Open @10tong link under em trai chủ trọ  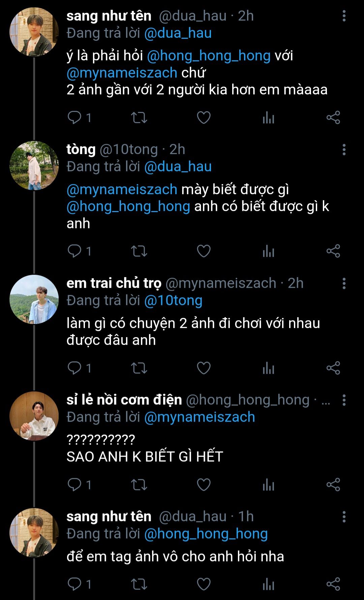coord(173,300)
